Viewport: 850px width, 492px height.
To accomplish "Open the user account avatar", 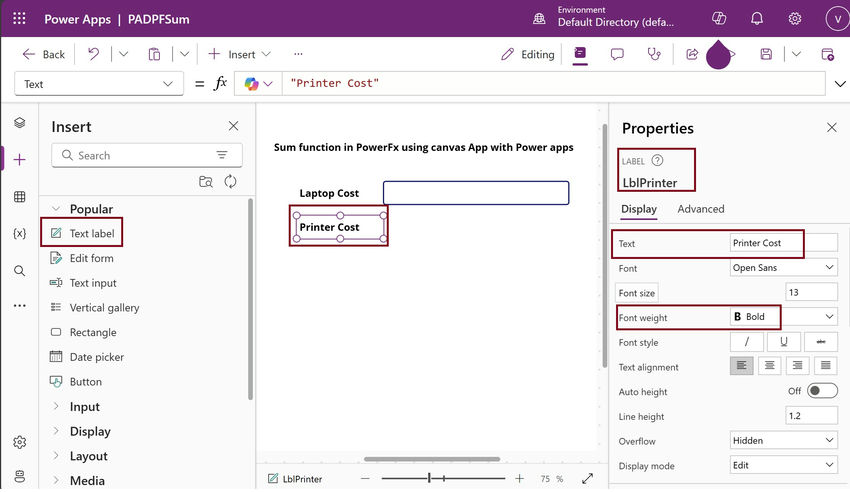I will [837, 18].
